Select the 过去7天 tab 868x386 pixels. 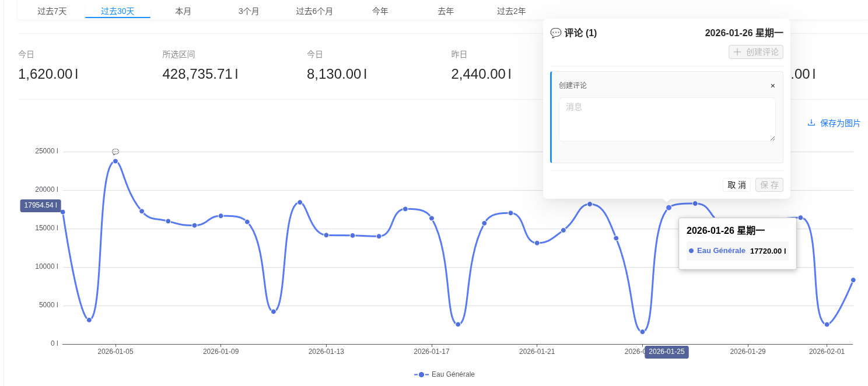[52, 11]
